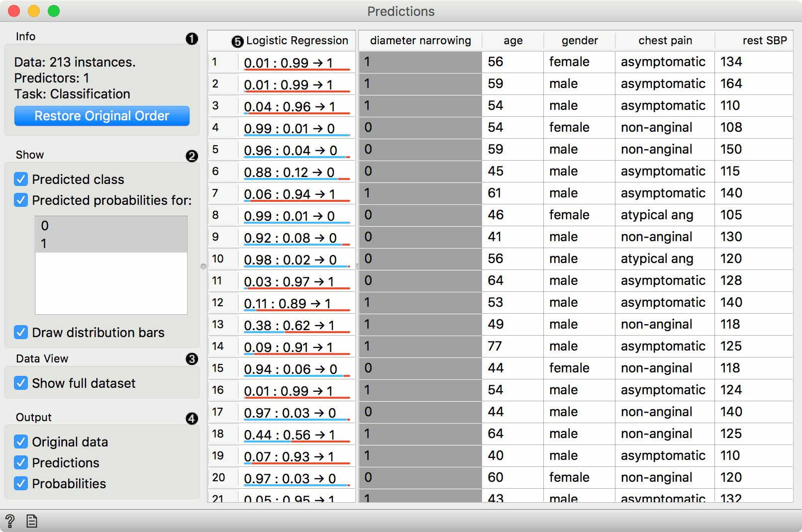802x532 pixels.
Task: Click prediction 0.38 : 0.62 → 1
Action: click(x=297, y=325)
